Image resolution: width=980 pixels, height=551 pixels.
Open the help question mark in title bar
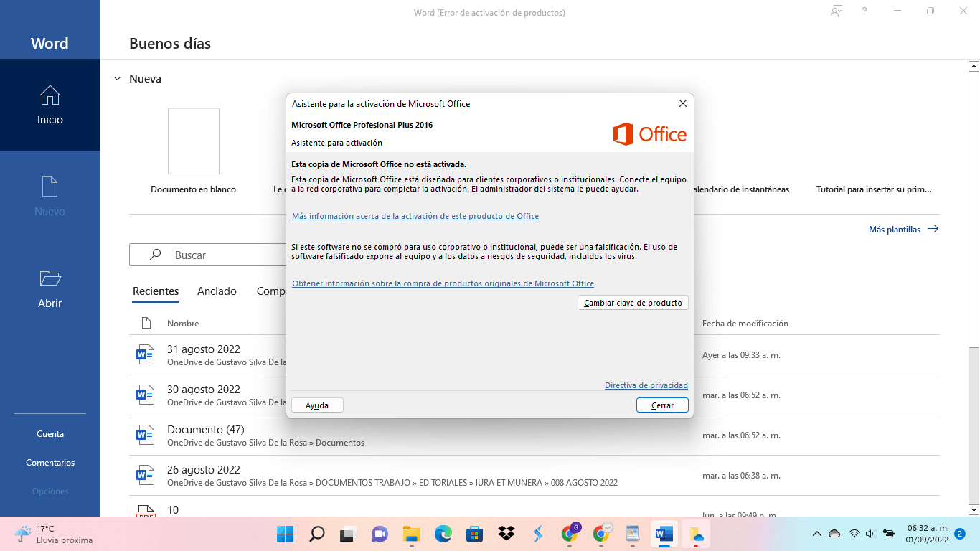864,11
